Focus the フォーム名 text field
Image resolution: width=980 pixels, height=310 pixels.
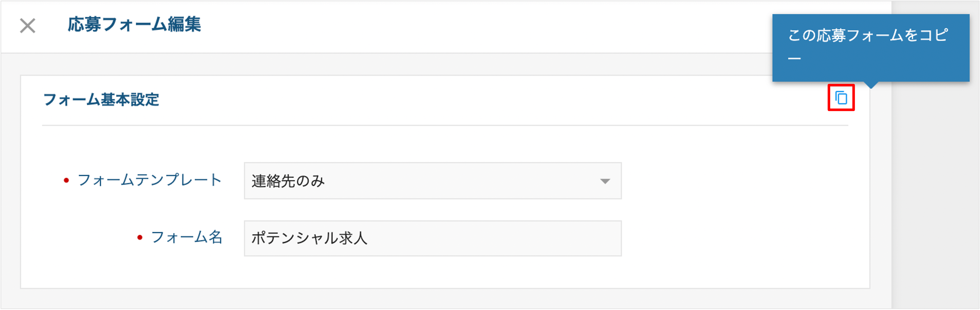[x=432, y=238]
